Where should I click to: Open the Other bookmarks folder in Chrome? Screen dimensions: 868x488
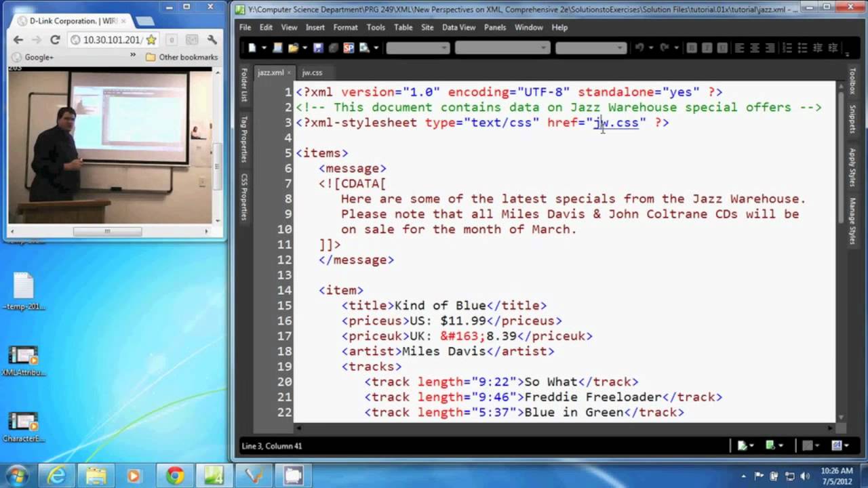[x=182, y=58]
